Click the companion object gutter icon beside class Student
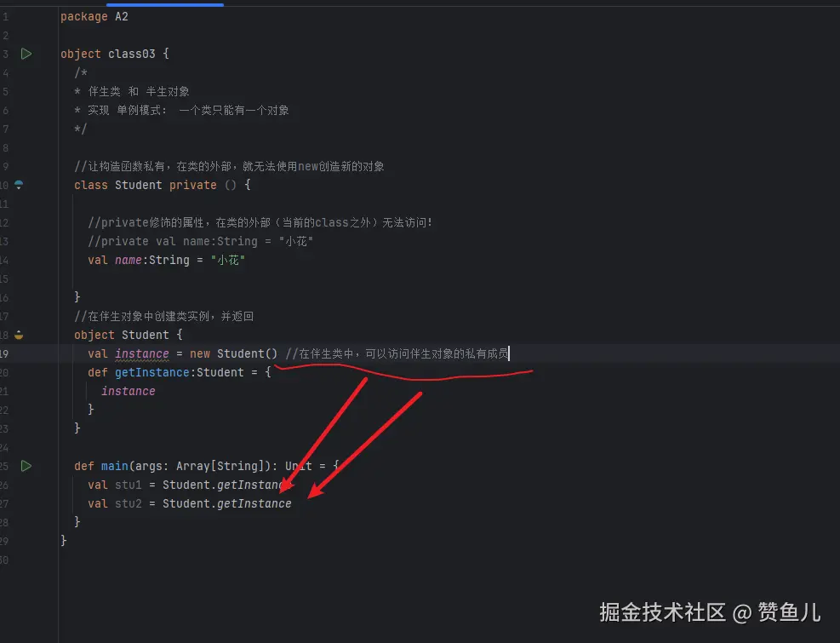 18,184
